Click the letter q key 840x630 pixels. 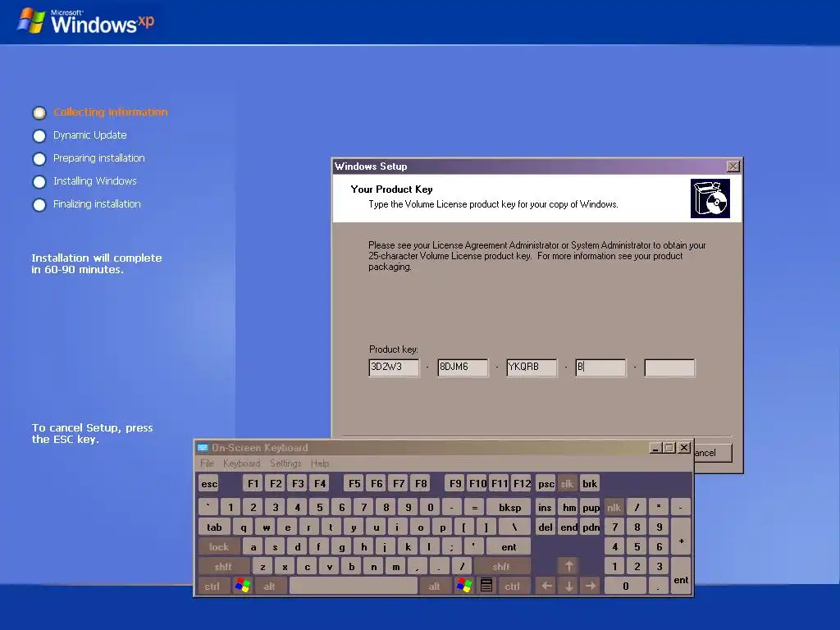pyautogui.click(x=243, y=527)
